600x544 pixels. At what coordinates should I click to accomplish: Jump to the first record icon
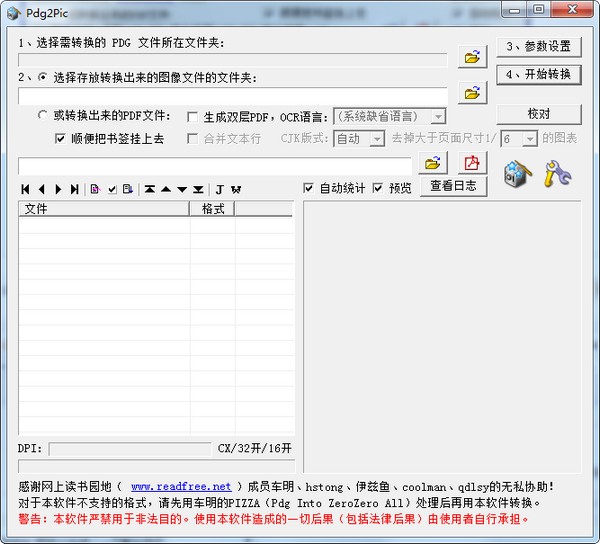coord(26,189)
